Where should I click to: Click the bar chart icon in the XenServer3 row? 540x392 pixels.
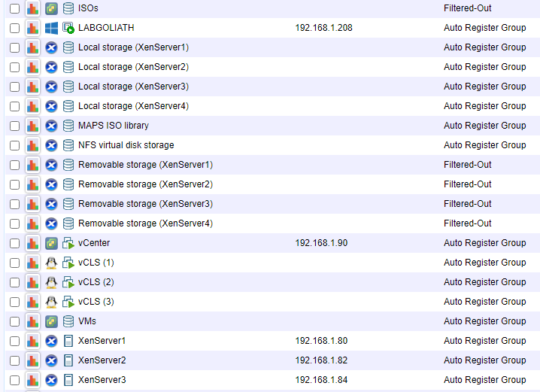tap(32, 380)
